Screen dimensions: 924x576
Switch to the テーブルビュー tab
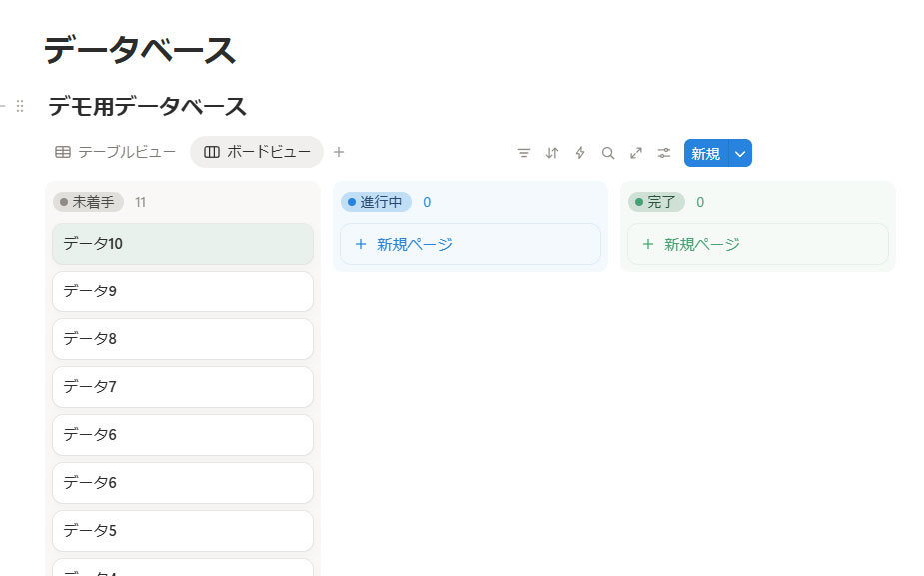[116, 152]
